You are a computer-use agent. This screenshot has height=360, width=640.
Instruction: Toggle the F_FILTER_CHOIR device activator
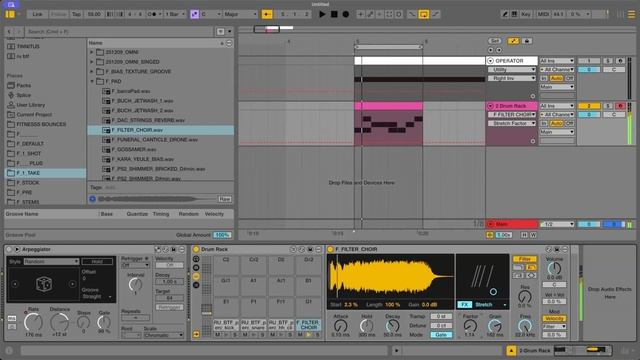click(x=330, y=249)
